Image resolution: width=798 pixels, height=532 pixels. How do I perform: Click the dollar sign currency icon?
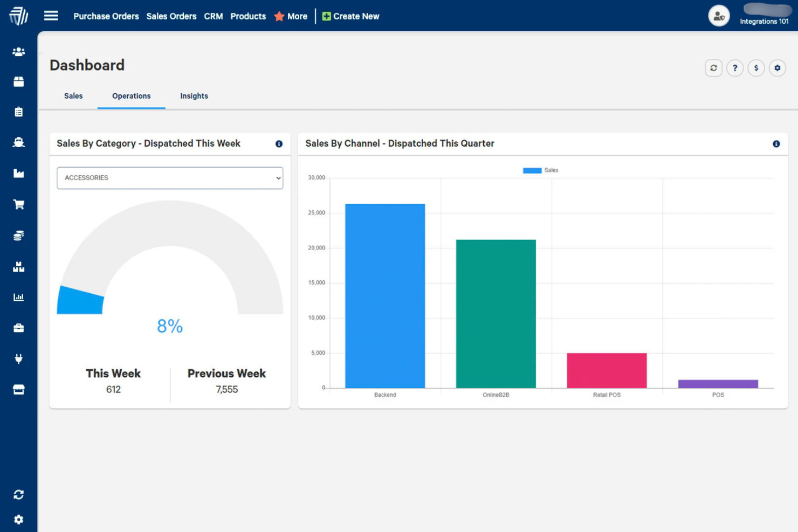click(x=756, y=68)
